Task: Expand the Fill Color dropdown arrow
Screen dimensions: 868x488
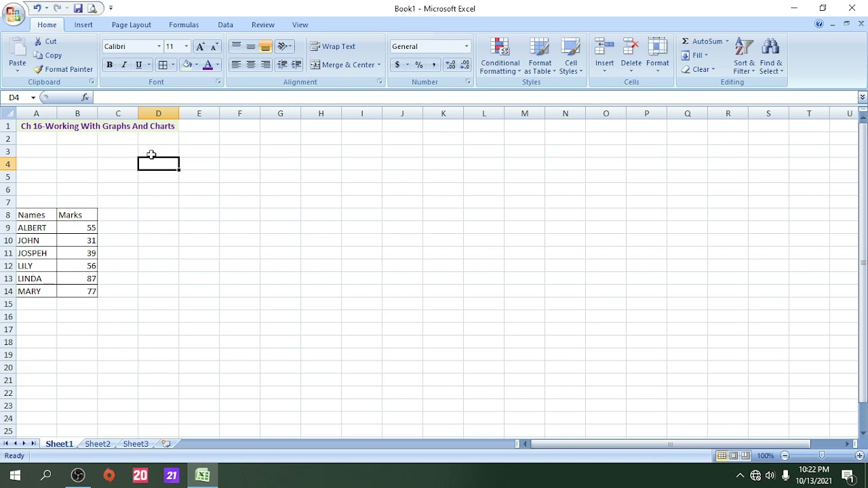Action: (197, 64)
